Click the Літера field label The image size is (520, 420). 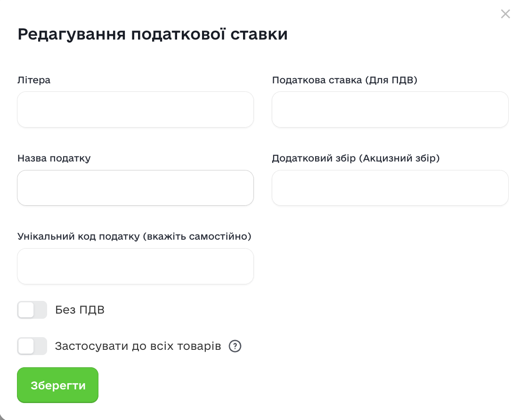pyautogui.click(x=34, y=80)
